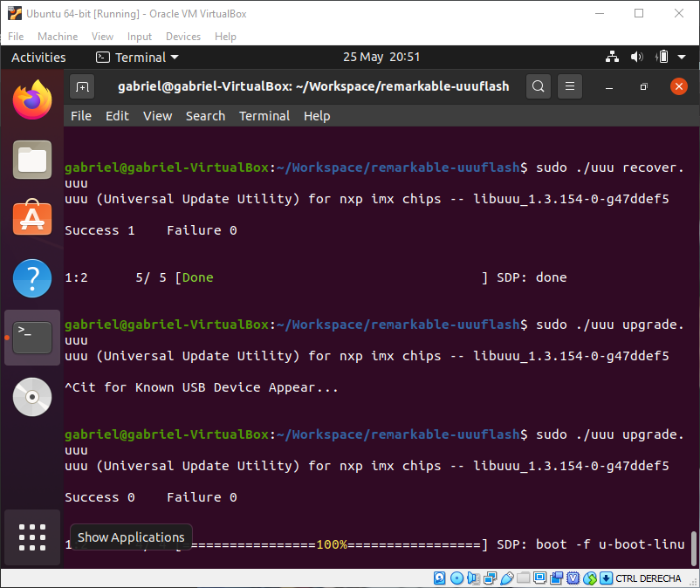Image resolution: width=700 pixels, height=588 pixels.
Task: Open the VirtualBox Help menu
Action: point(225,36)
